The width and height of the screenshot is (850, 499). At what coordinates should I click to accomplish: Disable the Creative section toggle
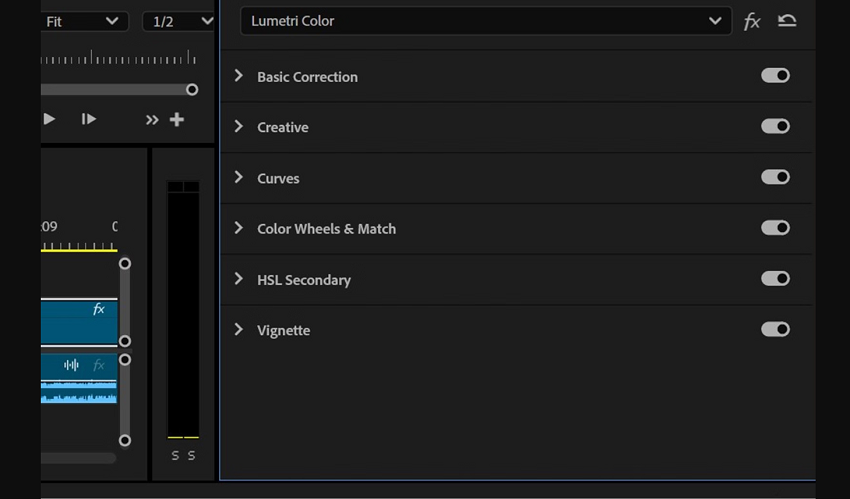click(775, 126)
